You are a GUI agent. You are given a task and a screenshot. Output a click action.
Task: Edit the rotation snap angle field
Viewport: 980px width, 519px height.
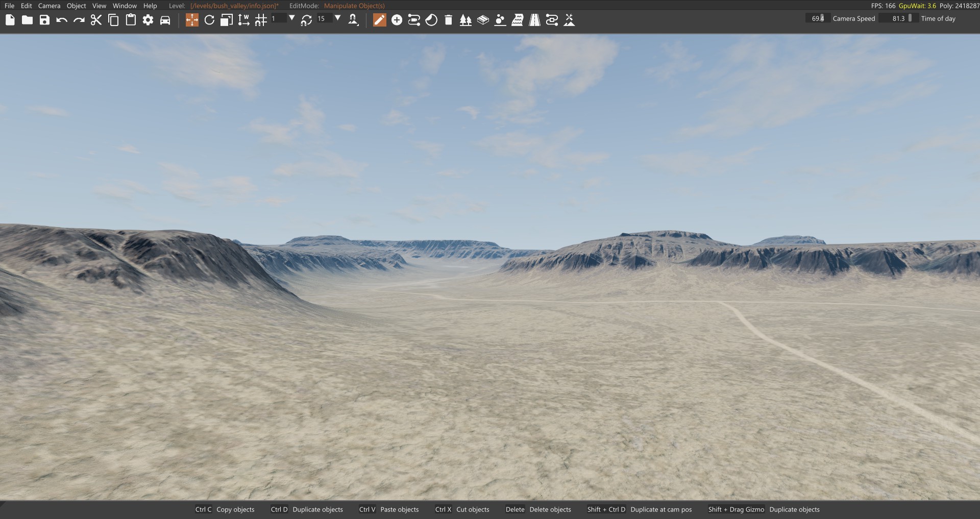click(x=324, y=18)
